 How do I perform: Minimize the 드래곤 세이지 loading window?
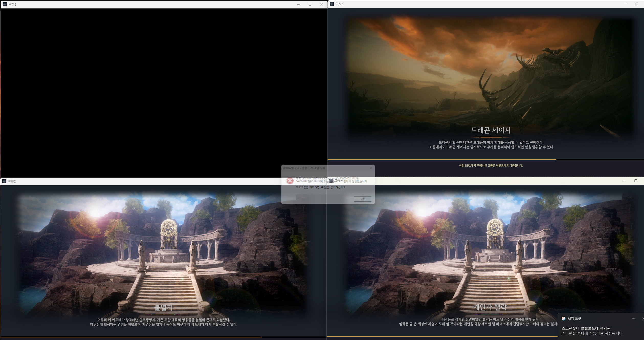pos(625,4)
